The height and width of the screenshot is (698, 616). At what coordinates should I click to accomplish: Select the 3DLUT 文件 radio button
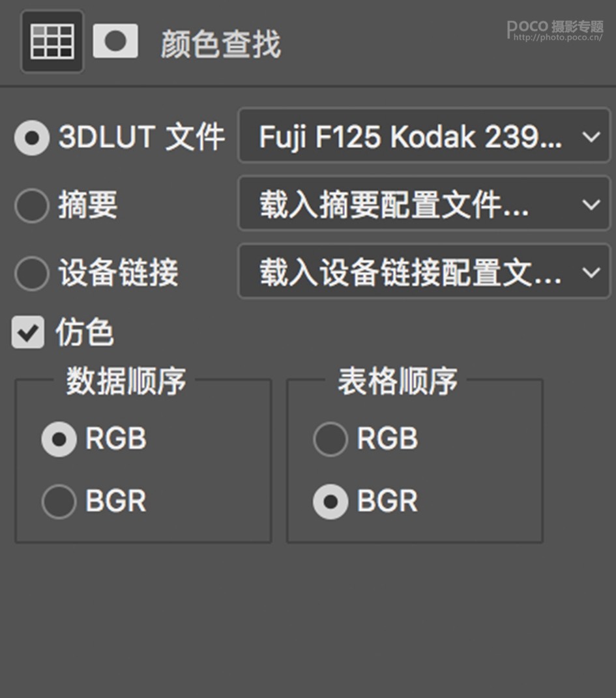point(31,138)
